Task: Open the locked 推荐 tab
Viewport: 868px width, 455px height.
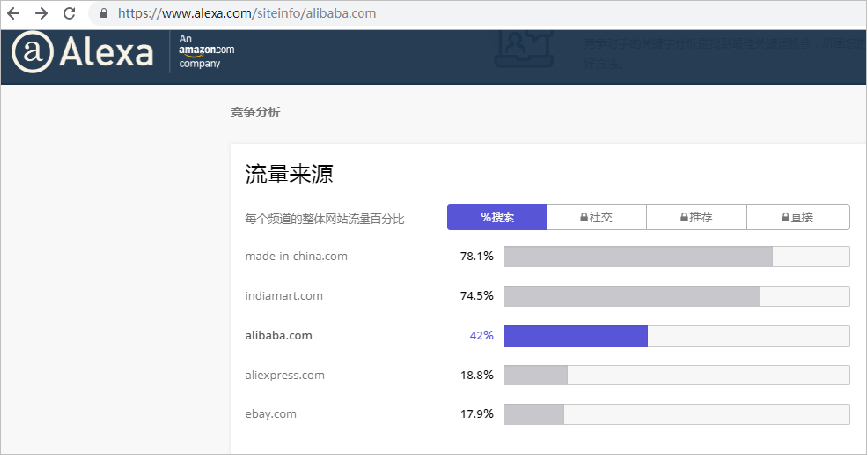Action: tap(696, 217)
